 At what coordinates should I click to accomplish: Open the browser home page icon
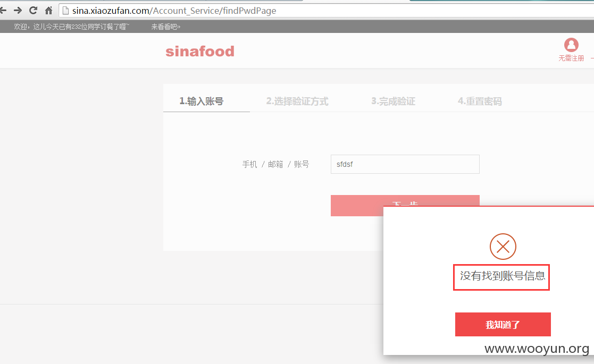tap(48, 10)
